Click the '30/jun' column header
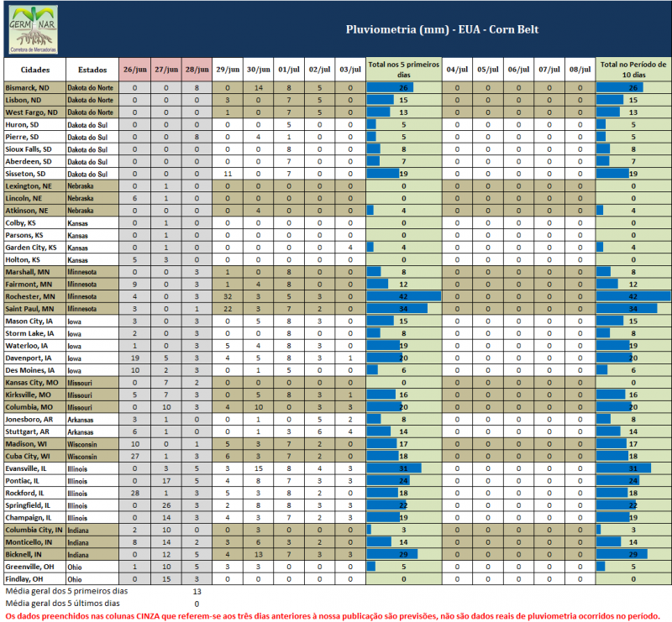Image resolution: width=672 pixels, height=622 pixels. coord(258,70)
